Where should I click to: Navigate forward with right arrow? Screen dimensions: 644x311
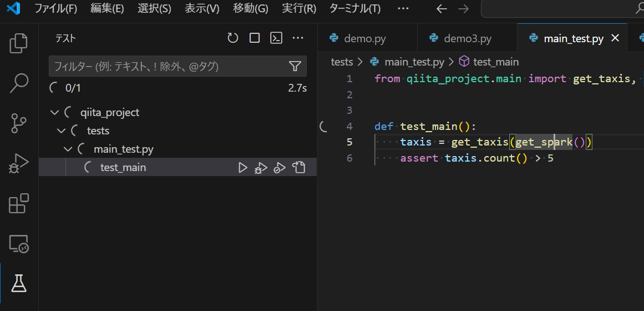[463, 9]
